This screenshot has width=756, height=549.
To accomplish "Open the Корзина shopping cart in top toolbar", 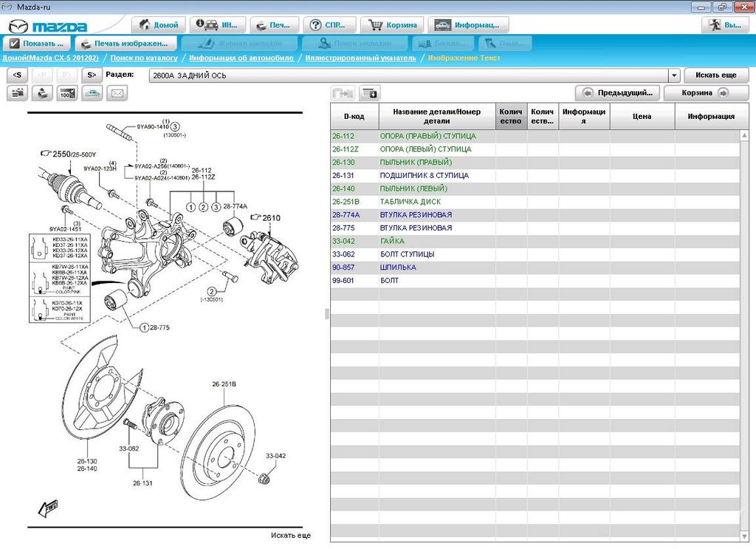I will pyautogui.click(x=394, y=25).
